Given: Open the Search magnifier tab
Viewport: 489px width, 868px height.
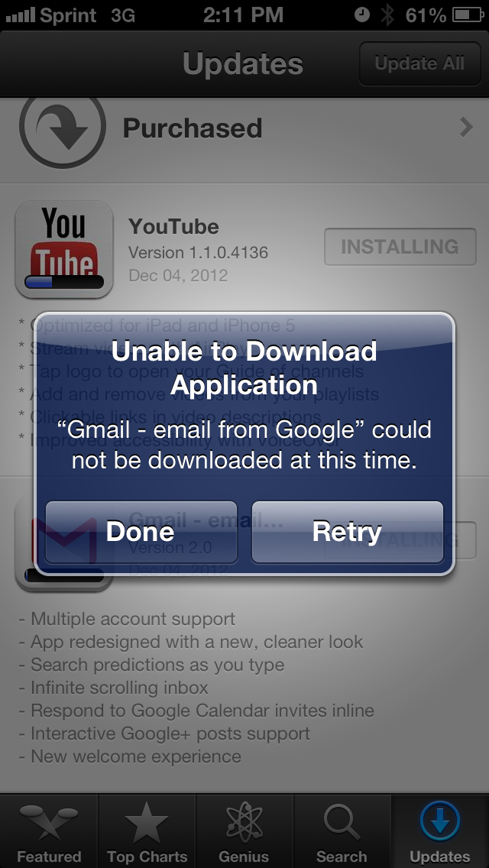Looking at the screenshot, I should (x=342, y=823).
